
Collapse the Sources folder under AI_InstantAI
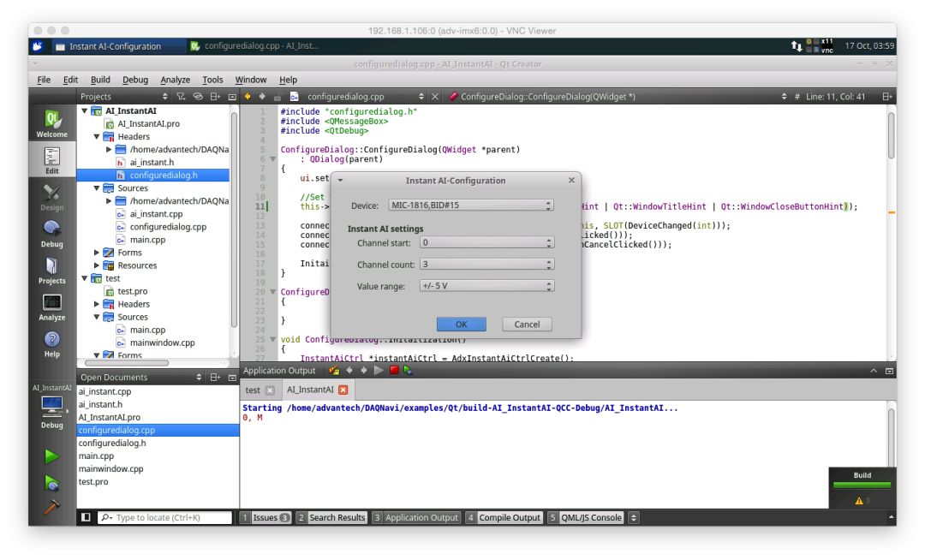click(x=97, y=188)
